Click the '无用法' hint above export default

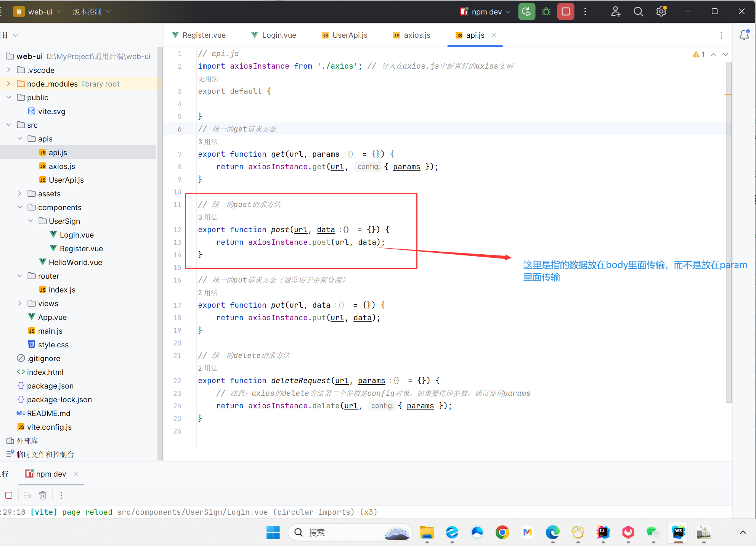tap(208, 79)
